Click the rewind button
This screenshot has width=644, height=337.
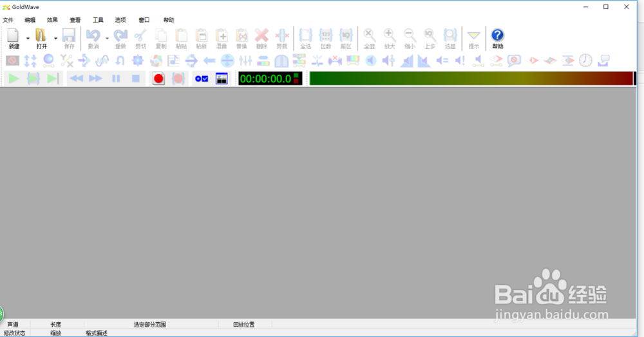click(77, 79)
